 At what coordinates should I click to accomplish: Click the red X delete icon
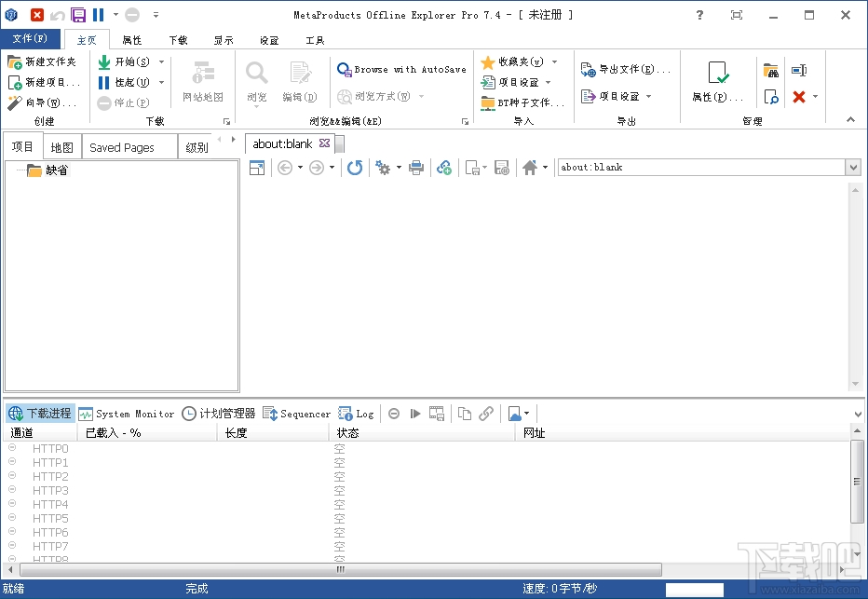coord(798,97)
